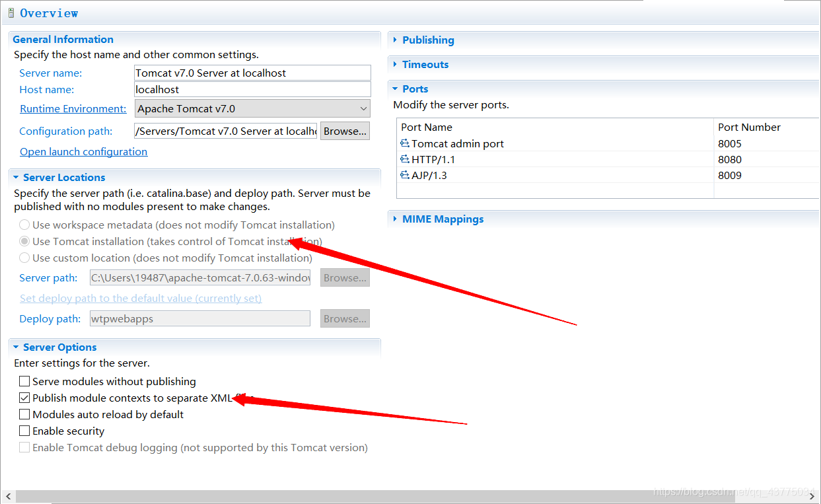Expand the Timeouts section
Image resolution: width=821 pixels, height=504 pixels.
[395, 64]
